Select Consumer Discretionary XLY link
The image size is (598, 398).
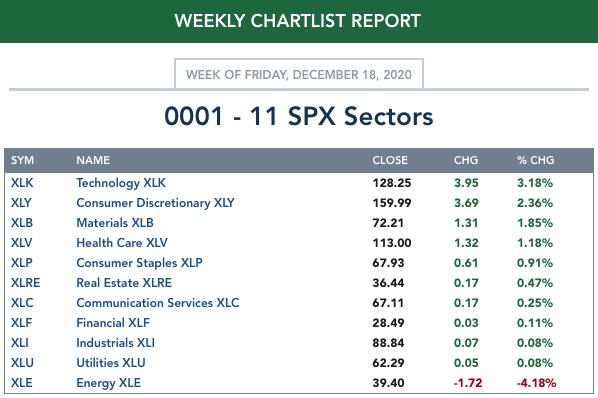click(x=155, y=203)
